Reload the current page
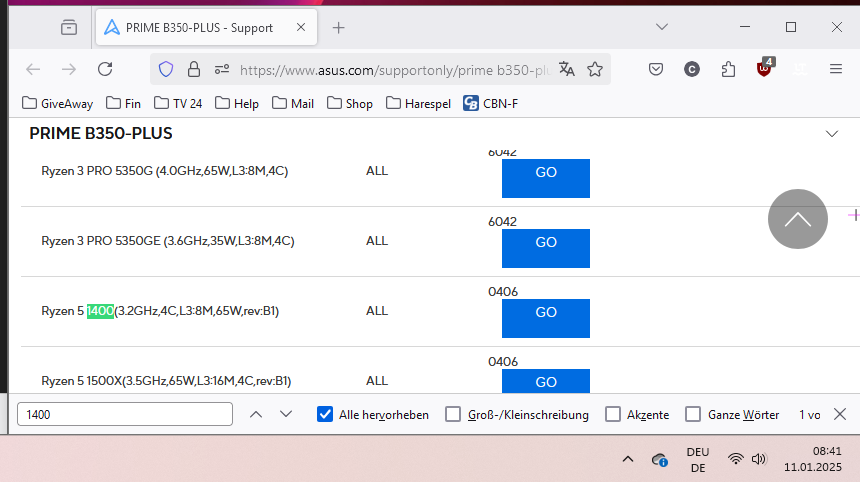Viewport: 860px width, 482px height. tap(105, 69)
